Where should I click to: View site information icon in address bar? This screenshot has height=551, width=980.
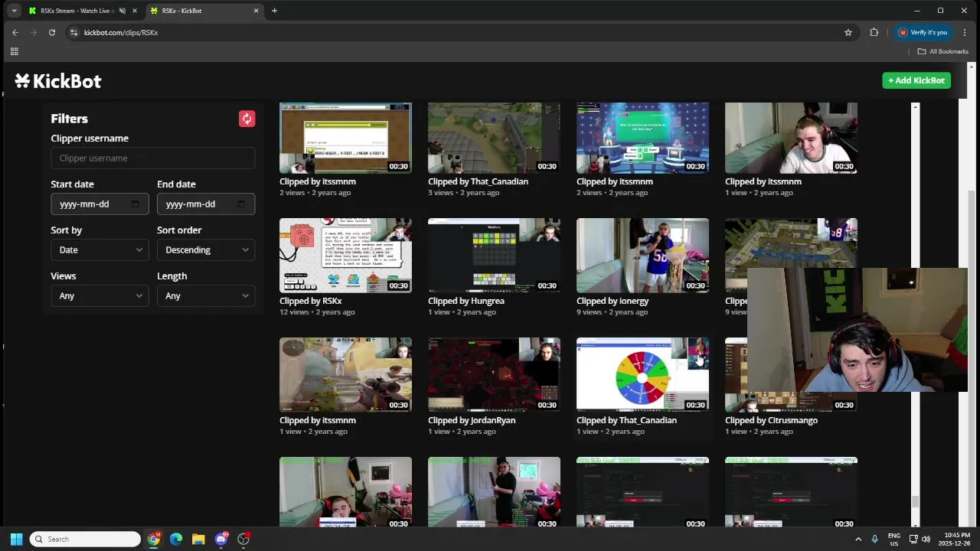click(x=73, y=32)
